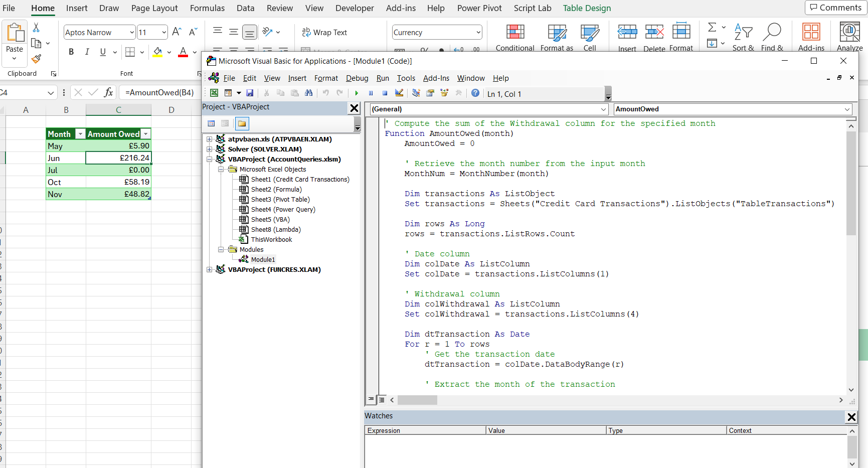Switch to Table Design ribbon tab
The image size is (868, 468).
point(587,8)
